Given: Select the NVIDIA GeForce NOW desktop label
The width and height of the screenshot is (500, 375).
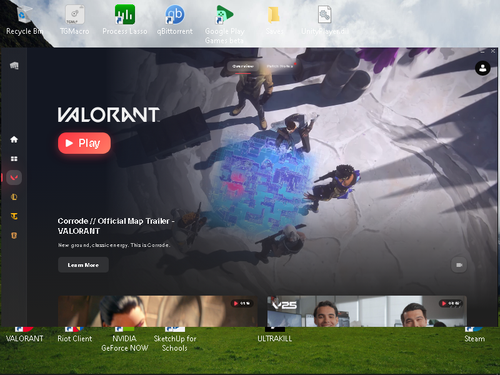Looking at the screenshot, I should pos(125,343).
